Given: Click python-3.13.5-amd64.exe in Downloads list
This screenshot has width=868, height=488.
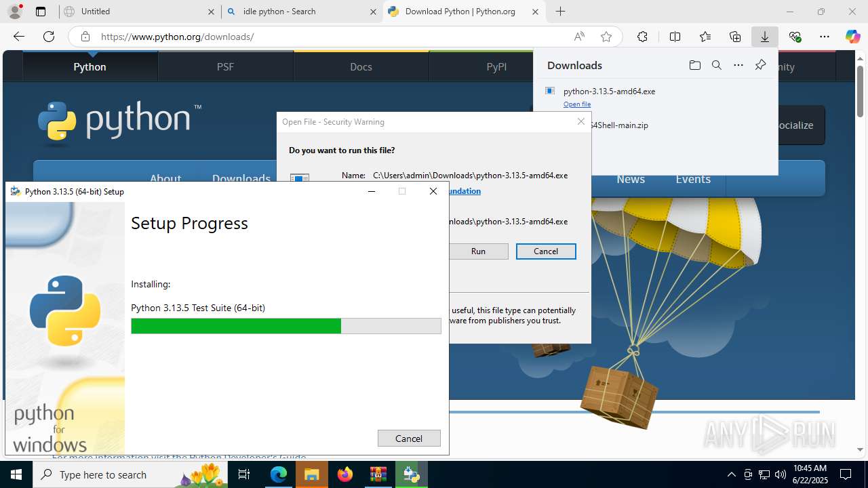Looking at the screenshot, I should (609, 91).
